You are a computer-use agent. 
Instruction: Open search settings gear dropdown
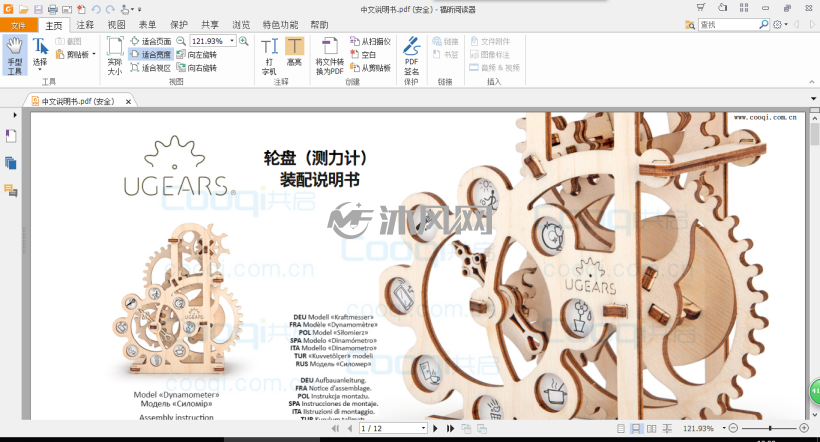(780, 25)
